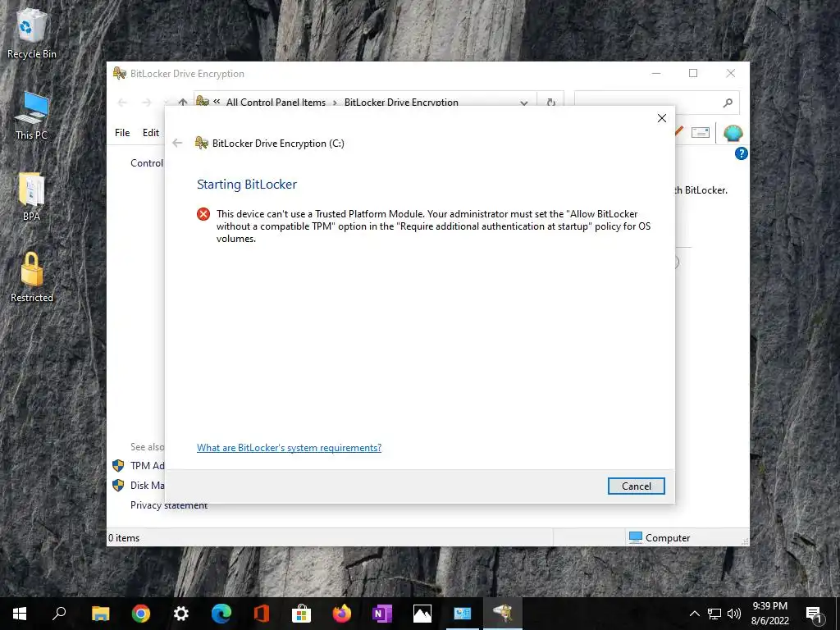Show hidden tray icons chevron
This screenshot has width=840, height=630.
tap(694, 614)
